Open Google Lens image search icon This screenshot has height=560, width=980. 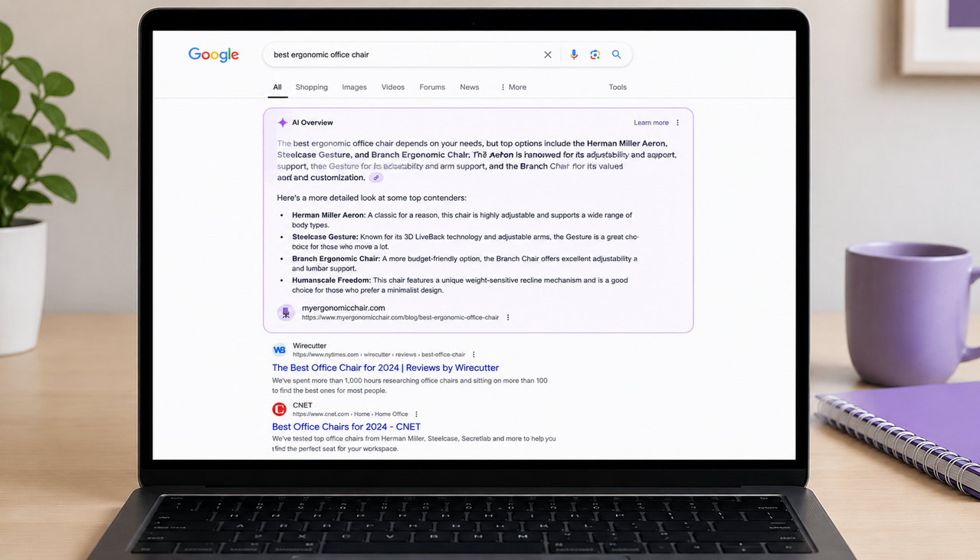(595, 54)
